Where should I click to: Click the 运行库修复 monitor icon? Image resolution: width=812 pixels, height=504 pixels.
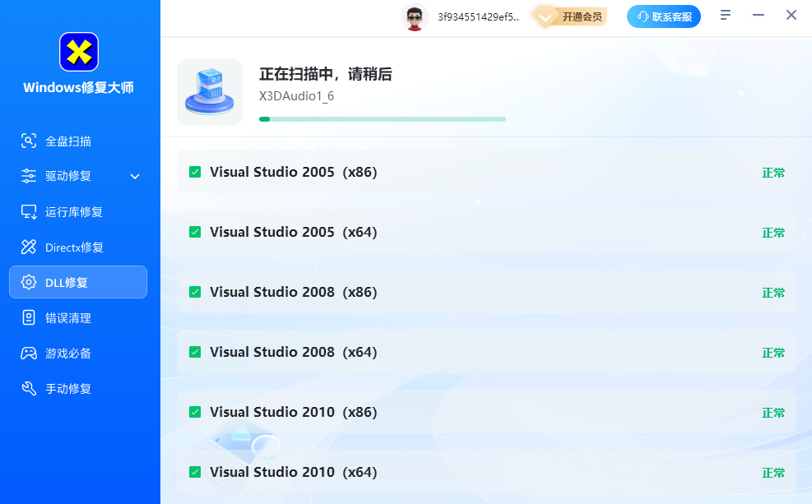point(29,211)
